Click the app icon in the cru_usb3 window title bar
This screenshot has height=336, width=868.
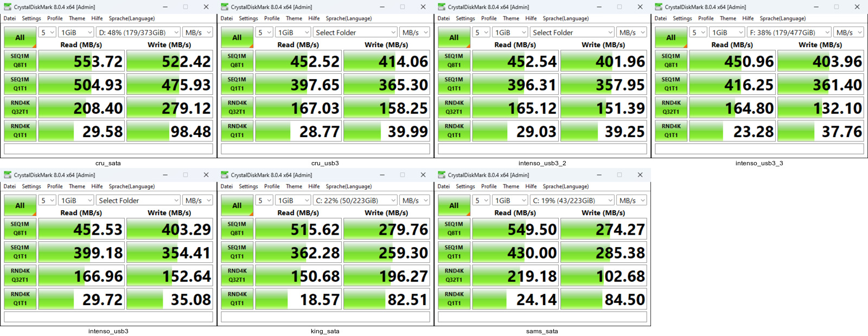click(225, 7)
